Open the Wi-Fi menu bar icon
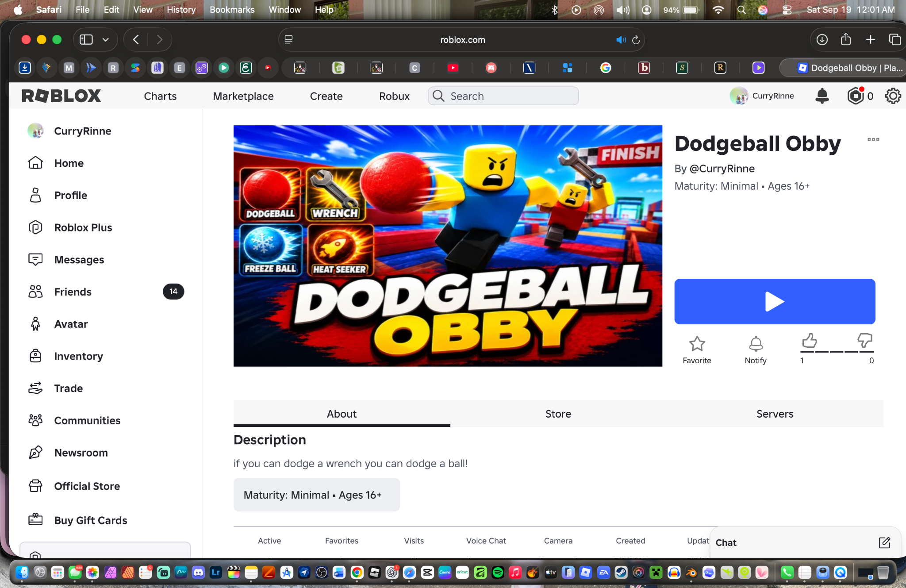 (x=718, y=10)
